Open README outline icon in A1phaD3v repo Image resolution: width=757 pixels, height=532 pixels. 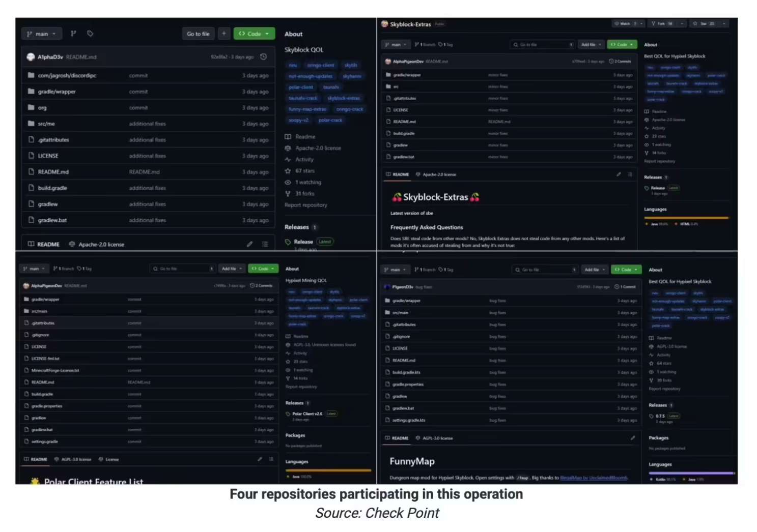[265, 244]
